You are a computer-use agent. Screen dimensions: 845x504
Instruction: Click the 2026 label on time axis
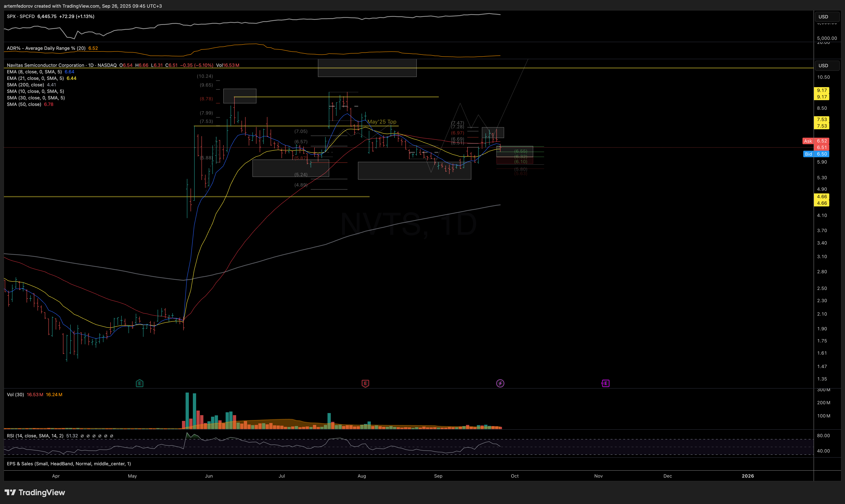pos(748,476)
